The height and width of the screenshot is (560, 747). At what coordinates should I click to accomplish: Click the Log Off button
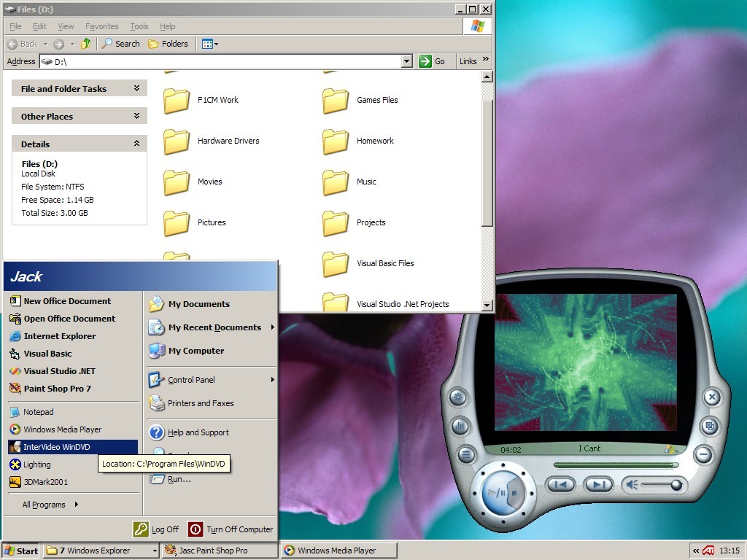click(x=156, y=529)
